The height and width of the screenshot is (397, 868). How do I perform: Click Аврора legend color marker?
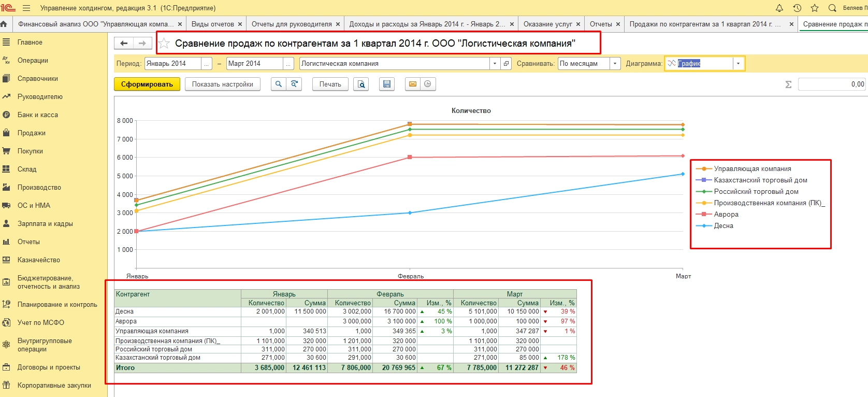click(704, 214)
